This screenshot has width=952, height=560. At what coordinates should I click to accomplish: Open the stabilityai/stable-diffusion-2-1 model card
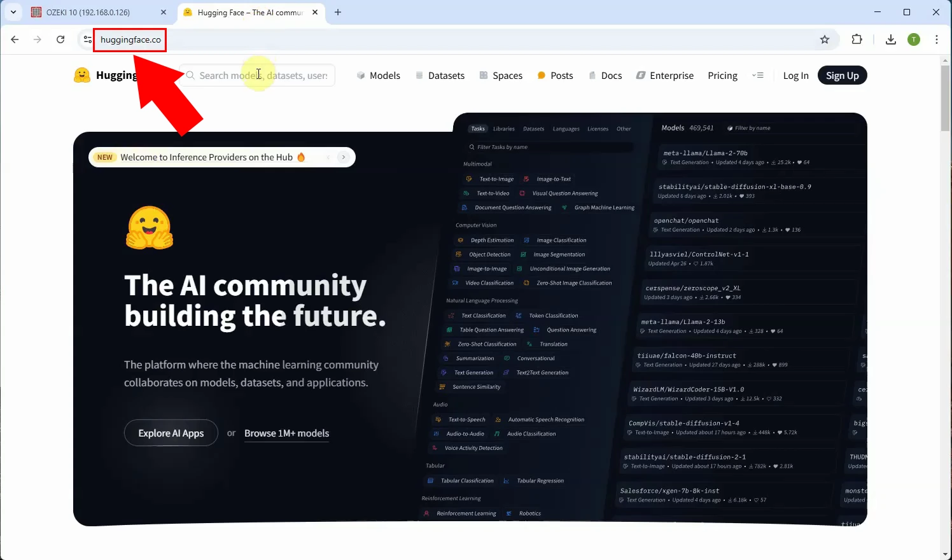point(729,461)
